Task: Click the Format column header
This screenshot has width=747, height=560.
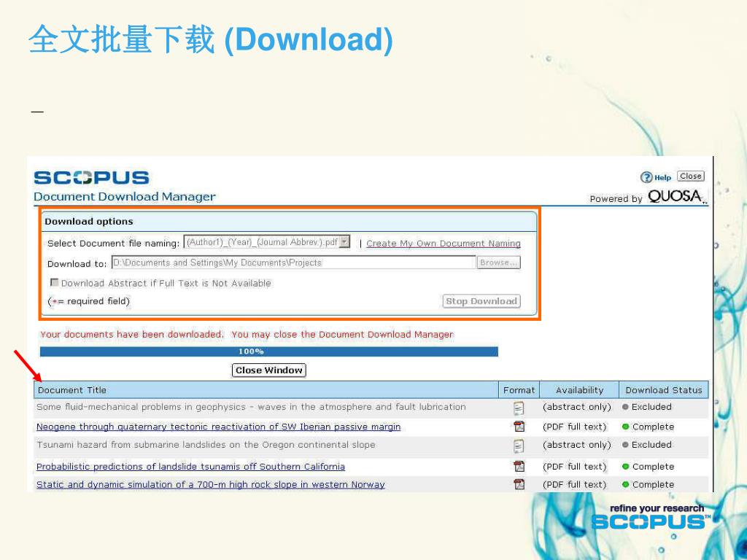Action: click(x=519, y=390)
